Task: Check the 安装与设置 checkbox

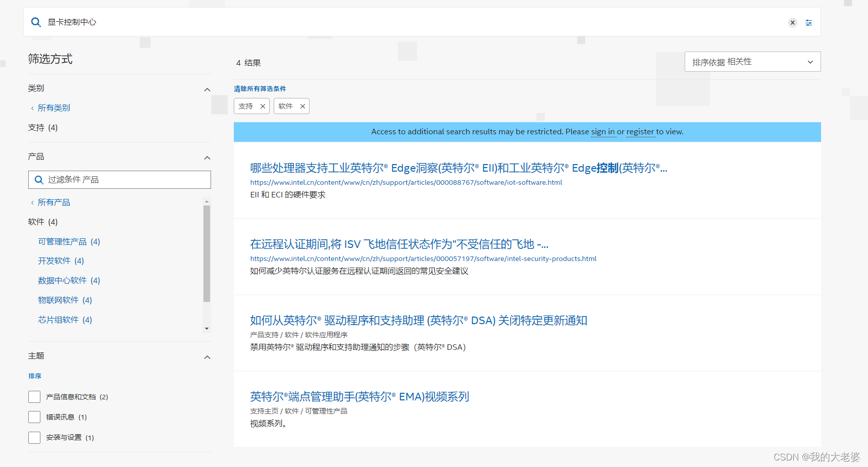Action: click(x=34, y=437)
